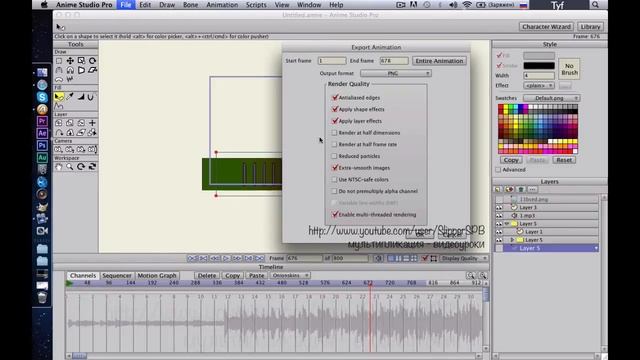Open layer settings via the ellipsis icon

pyautogui.click(x=532, y=189)
